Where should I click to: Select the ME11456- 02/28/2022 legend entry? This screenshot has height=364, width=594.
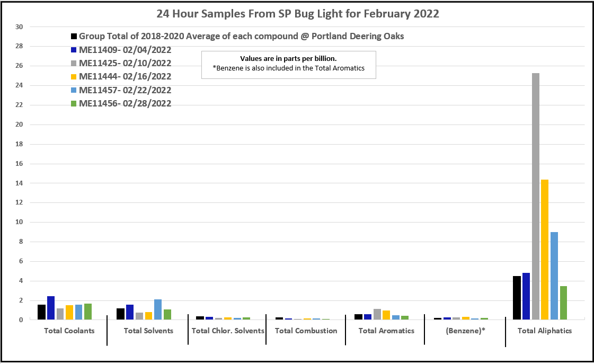125,104
